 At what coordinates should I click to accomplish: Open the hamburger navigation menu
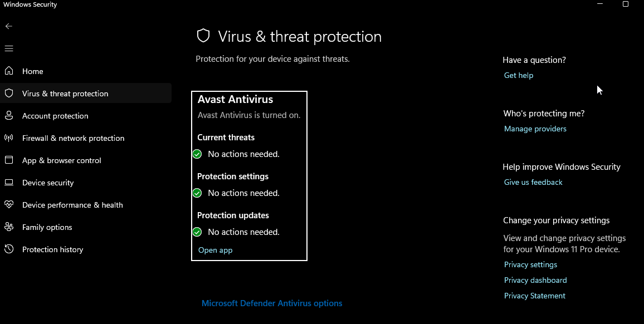tap(9, 48)
